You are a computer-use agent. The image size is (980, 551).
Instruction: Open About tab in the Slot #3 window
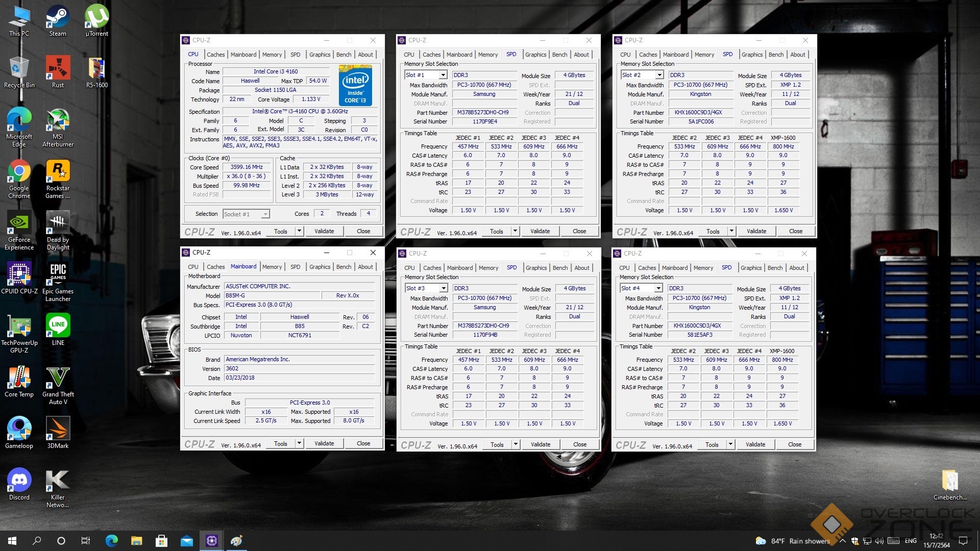pos(582,268)
